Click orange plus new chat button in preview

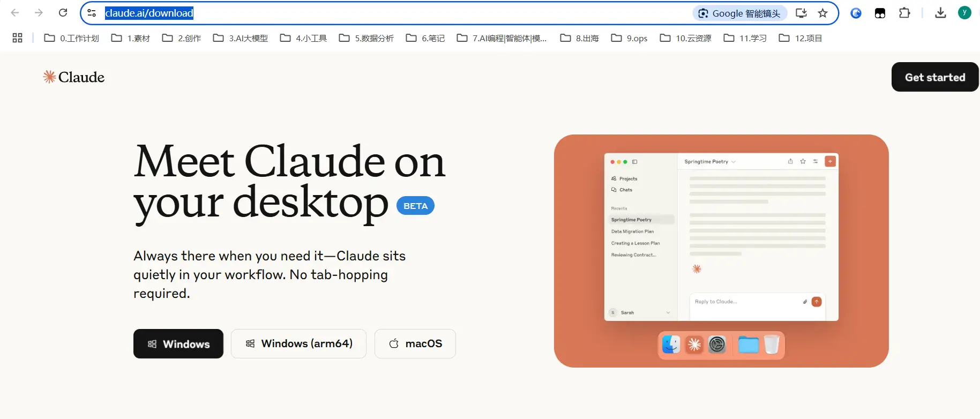click(830, 161)
